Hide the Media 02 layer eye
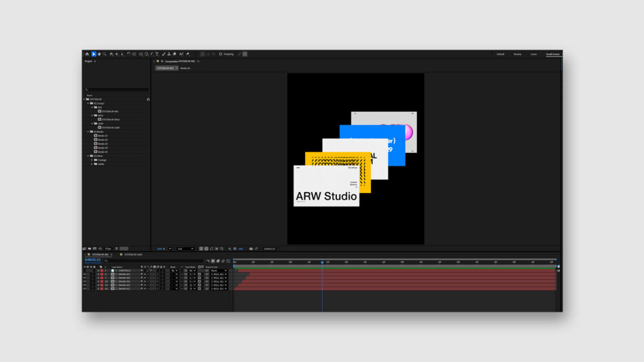This screenshot has height=362, width=644. click(85, 285)
